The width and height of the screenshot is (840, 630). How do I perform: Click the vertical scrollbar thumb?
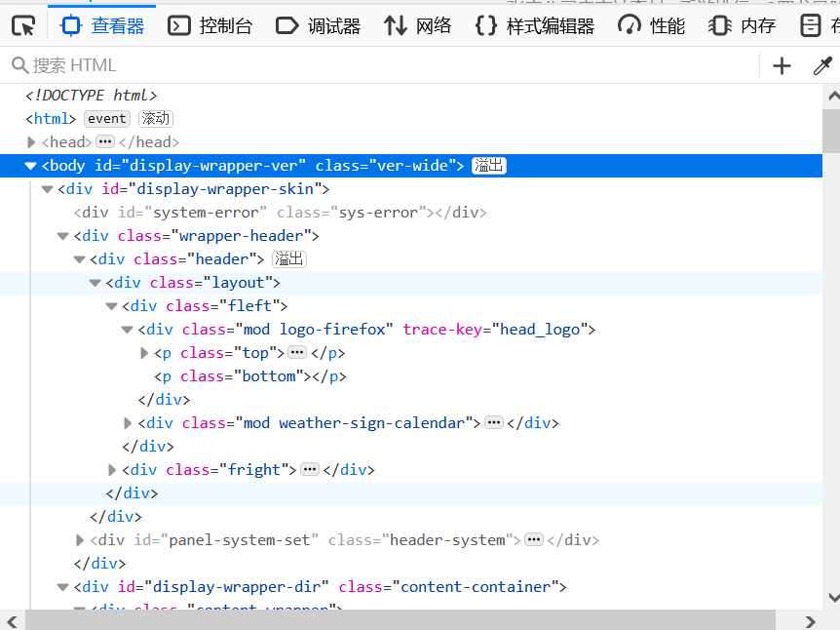(831, 132)
